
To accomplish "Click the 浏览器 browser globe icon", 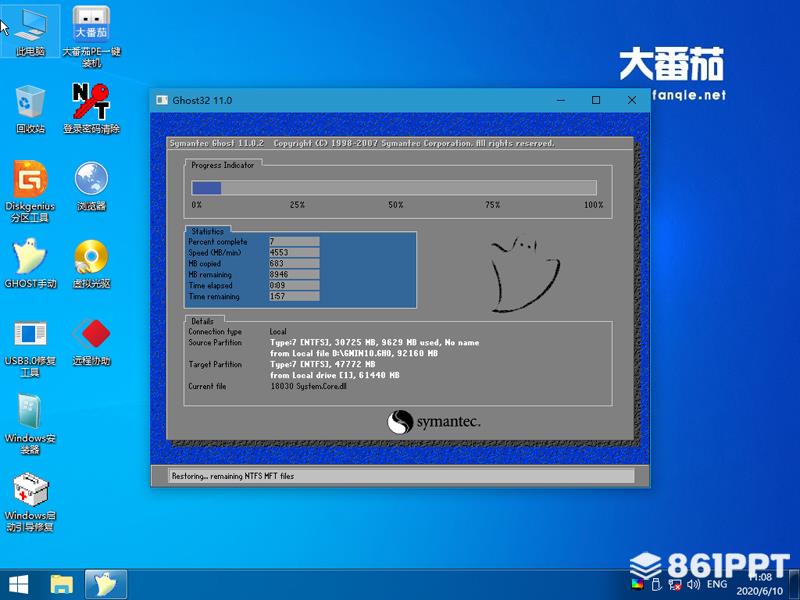I will [x=91, y=186].
